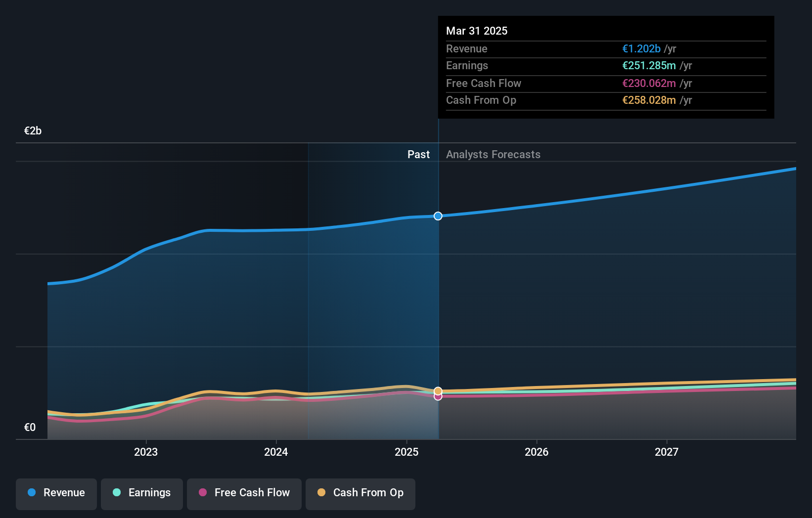Toggle the Free Cash Flow series off

coord(244,494)
